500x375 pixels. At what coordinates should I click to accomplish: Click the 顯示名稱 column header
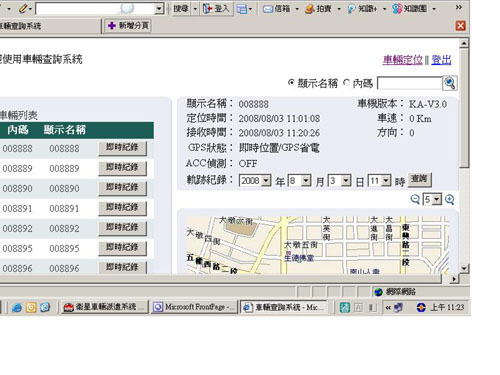tap(65, 130)
